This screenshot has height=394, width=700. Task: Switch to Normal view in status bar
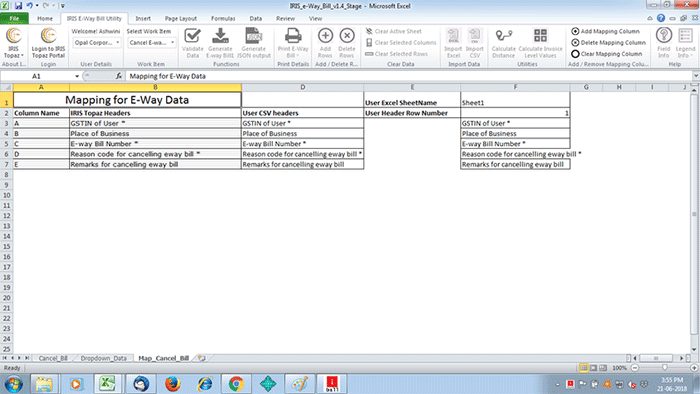coord(583,368)
